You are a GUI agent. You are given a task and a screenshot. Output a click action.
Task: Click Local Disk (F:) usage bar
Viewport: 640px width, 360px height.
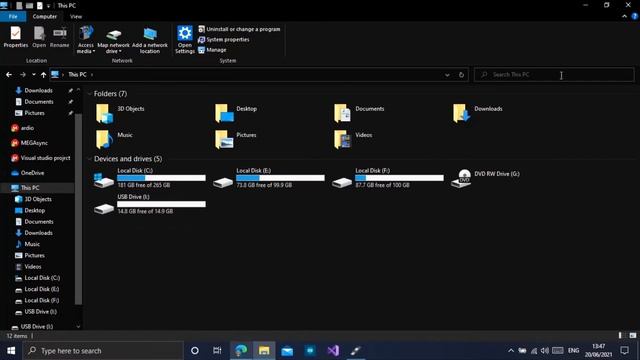click(x=399, y=178)
